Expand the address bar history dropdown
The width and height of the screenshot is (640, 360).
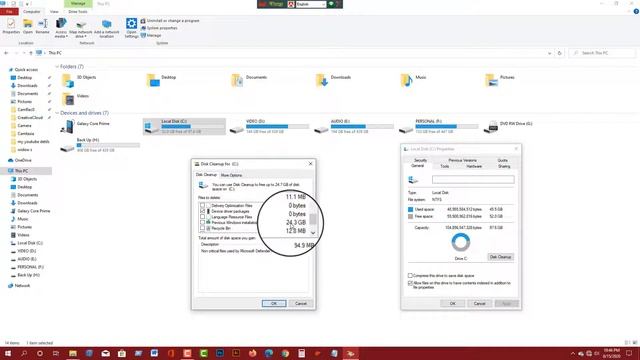pyautogui.click(x=549, y=53)
